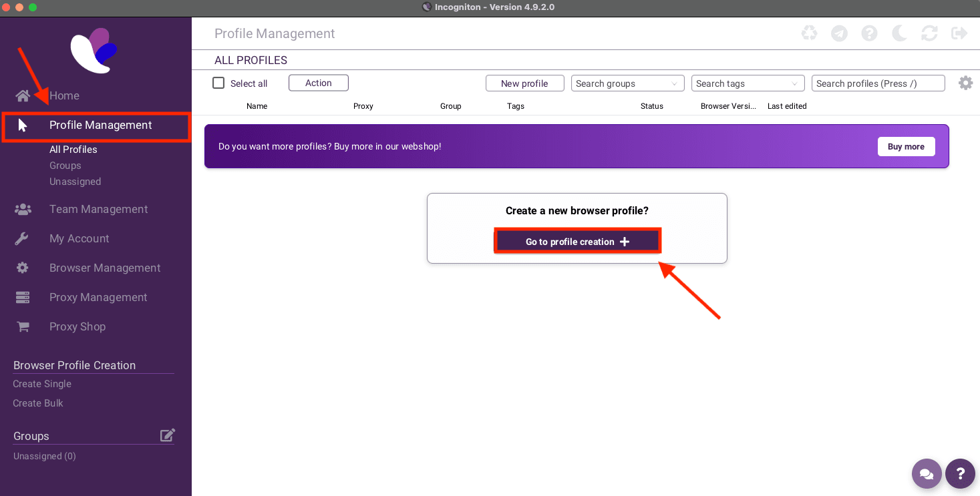Open the Search groups dropdown
The width and height of the screenshot is (980, 496).
[x=627, y=83]
